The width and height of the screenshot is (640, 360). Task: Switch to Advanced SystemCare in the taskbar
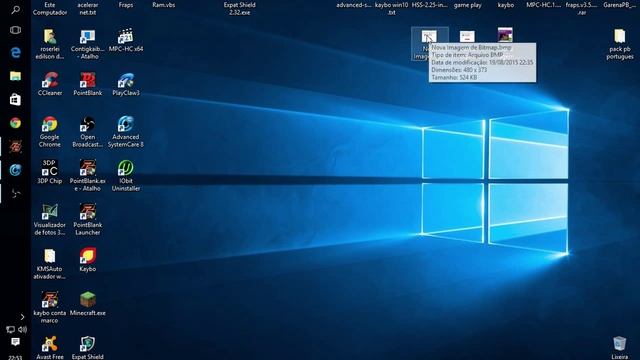pyautogui.click(x=16, y=170)
